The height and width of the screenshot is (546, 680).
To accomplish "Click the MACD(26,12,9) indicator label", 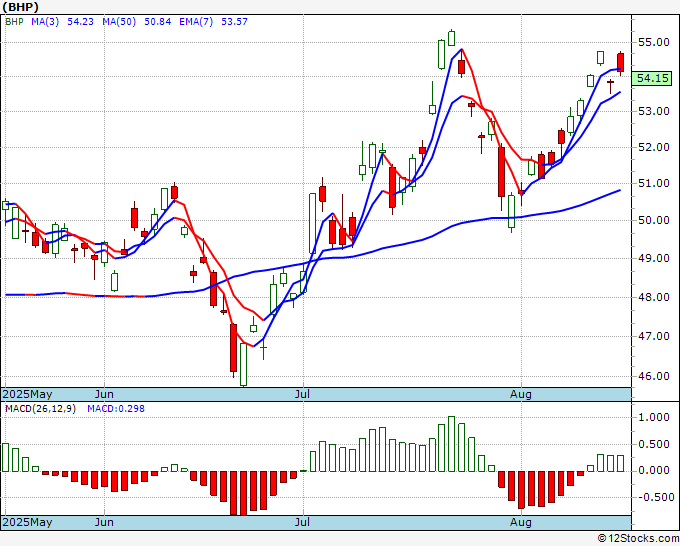I will tap(40, 409).
